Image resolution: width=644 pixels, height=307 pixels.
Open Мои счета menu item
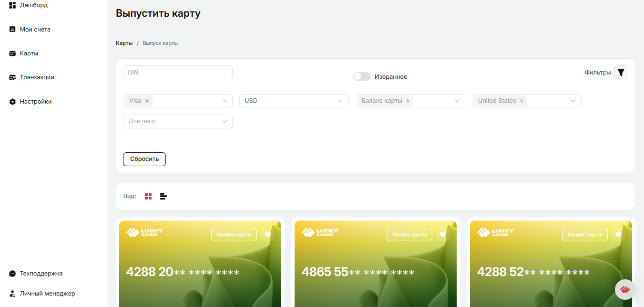35,29
